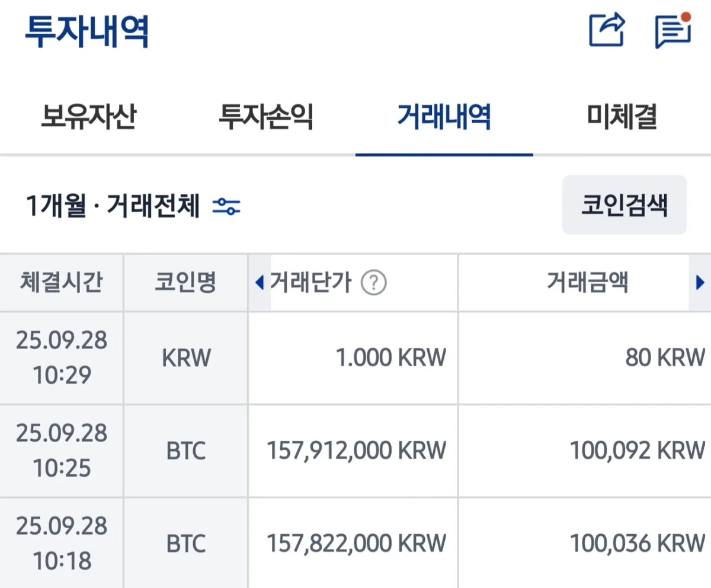Tap the share icon in header

click(607, 30)
